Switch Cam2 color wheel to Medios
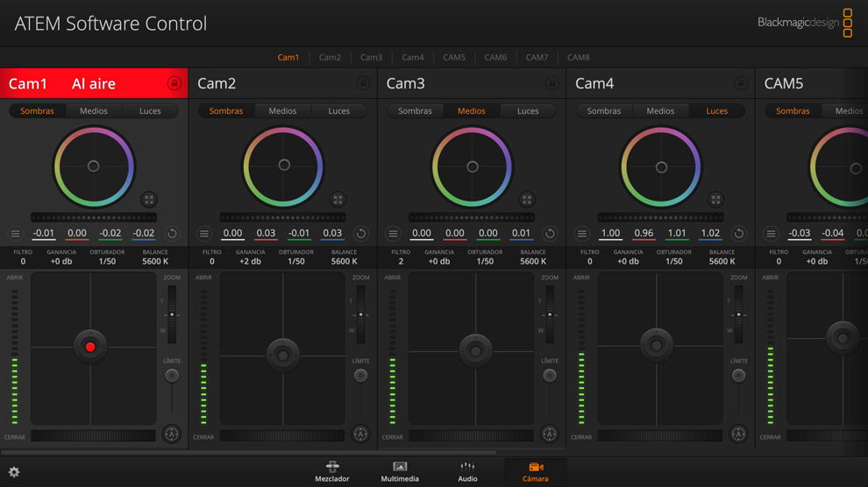The width and height of the screenshot is (868, 487). tap(282, 111)
